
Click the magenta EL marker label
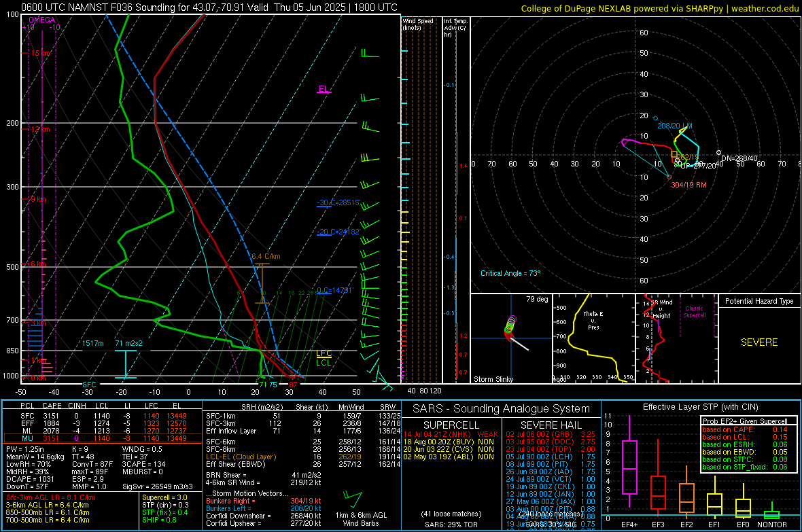[x=324, y=89]
